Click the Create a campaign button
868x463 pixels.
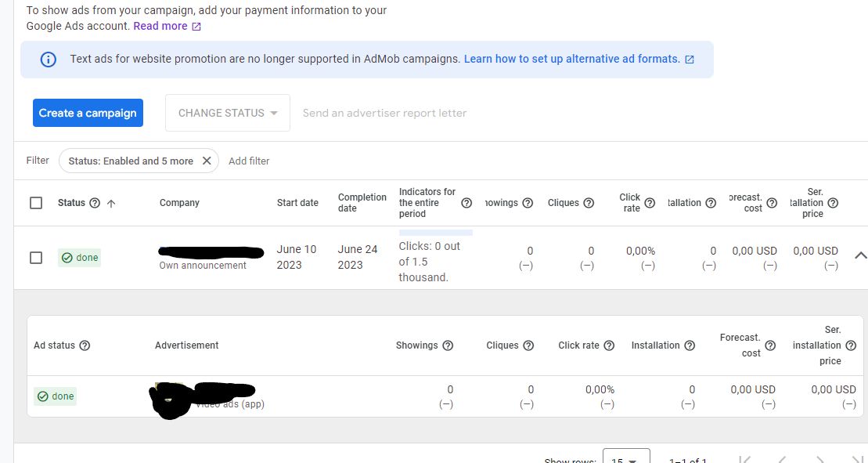[88, 113]
